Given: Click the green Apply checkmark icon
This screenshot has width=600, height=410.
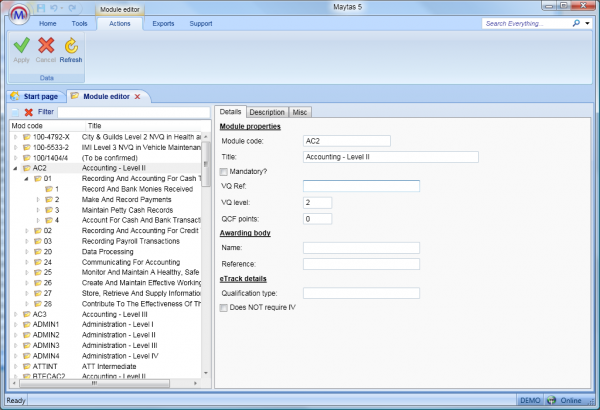Looking at the screenshot, I should point(21,45).
